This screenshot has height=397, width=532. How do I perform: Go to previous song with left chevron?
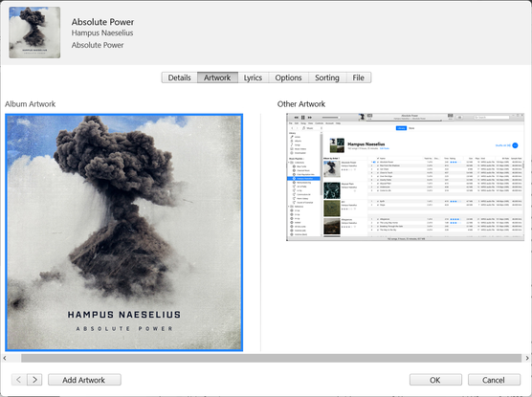[x=19, y=380]
